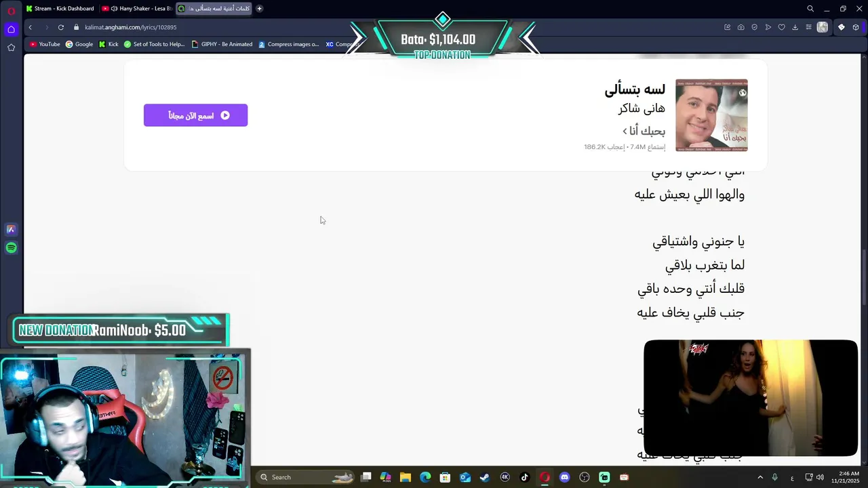
Task: Select the Anghami lyrics tab
Action: pyautogui.click(x=215, y=9)
